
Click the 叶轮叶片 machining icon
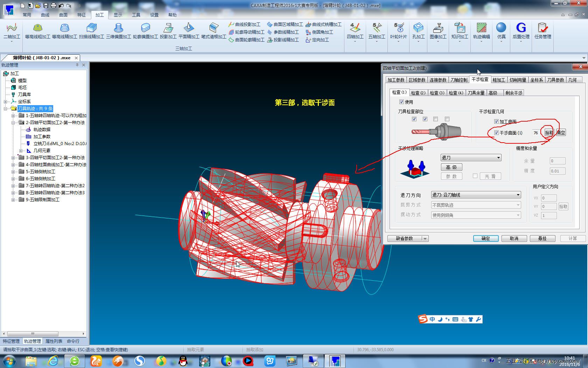[398, 28]
